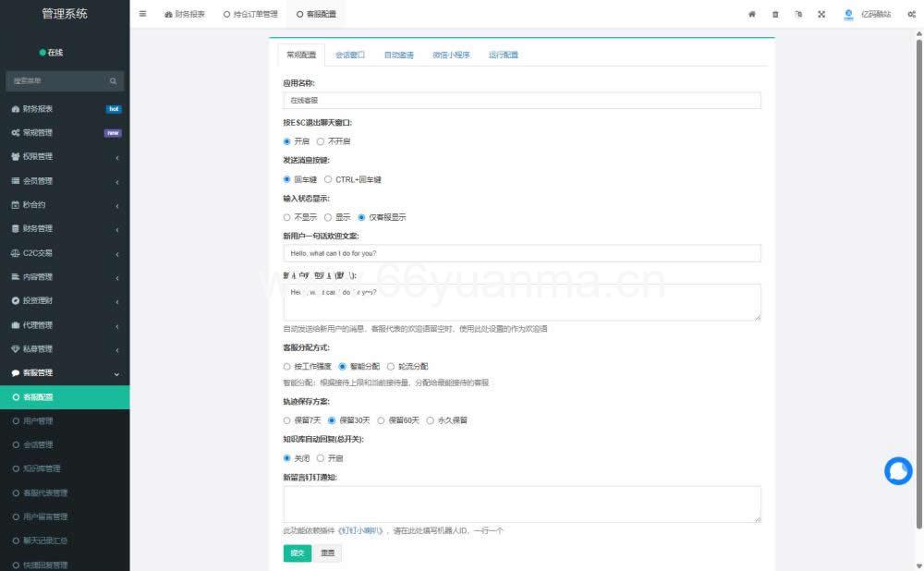Select 保留7天 retention option
This screenshot has height=571, width=924.
[287, 420]
